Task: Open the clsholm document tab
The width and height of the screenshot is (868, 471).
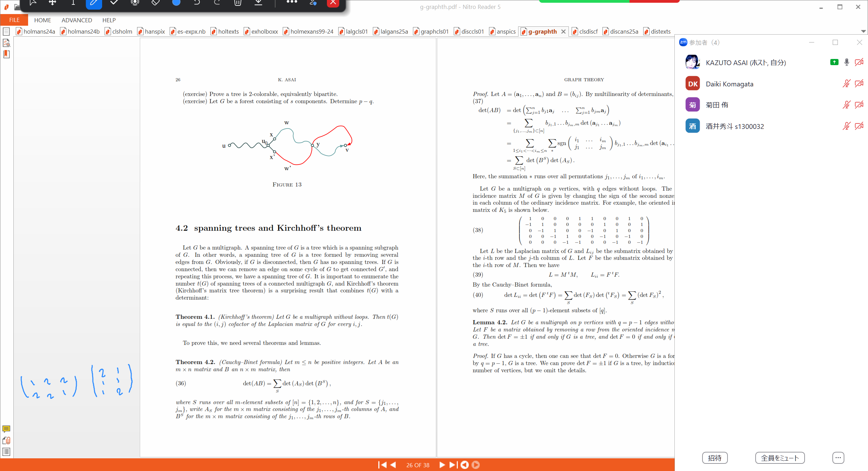Action: coord(119,32)
